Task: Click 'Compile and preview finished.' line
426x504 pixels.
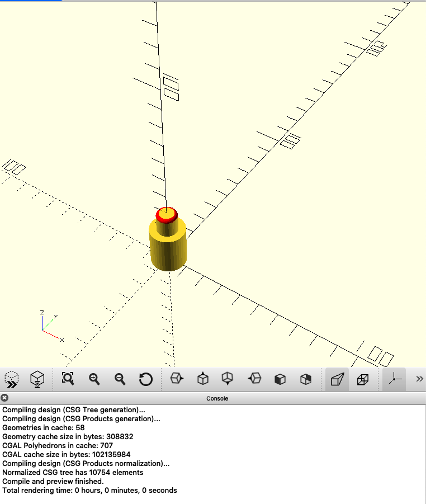Action: [x=53, y=482]
